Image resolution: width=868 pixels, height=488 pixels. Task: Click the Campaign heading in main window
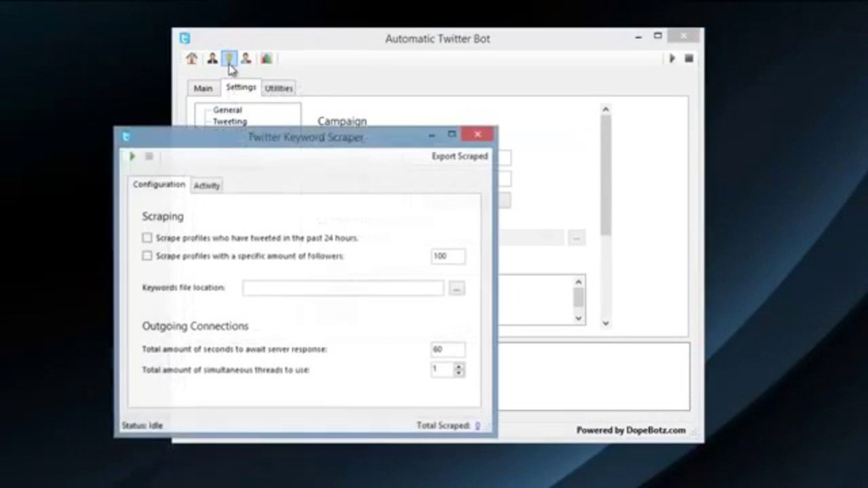342,121
